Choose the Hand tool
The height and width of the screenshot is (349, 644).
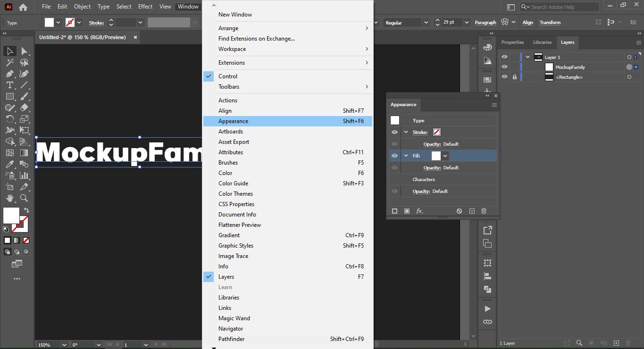(x=9, y=198)
